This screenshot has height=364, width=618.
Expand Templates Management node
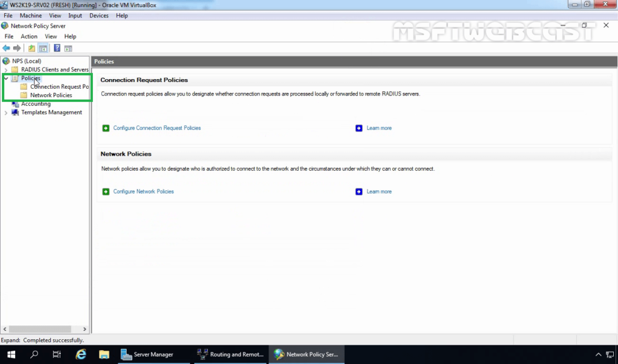(x=6, y=113)
